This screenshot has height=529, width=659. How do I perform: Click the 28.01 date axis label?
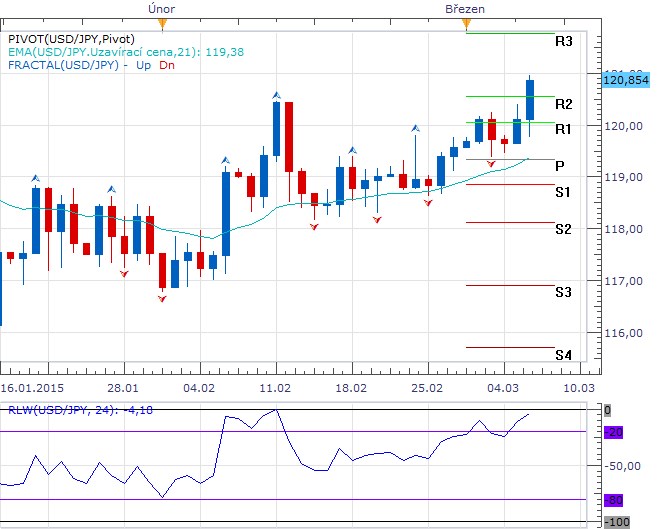tap(123, 387)
